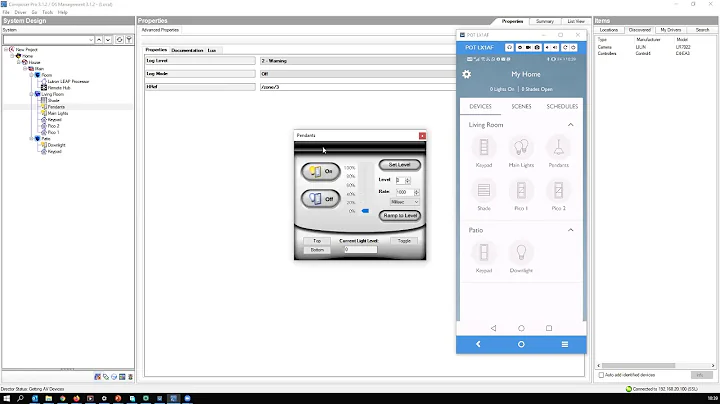This screenshot has height=404, width=720.
Task: Click the mirror toolbar rotate icon
Action: coord(565,47)
